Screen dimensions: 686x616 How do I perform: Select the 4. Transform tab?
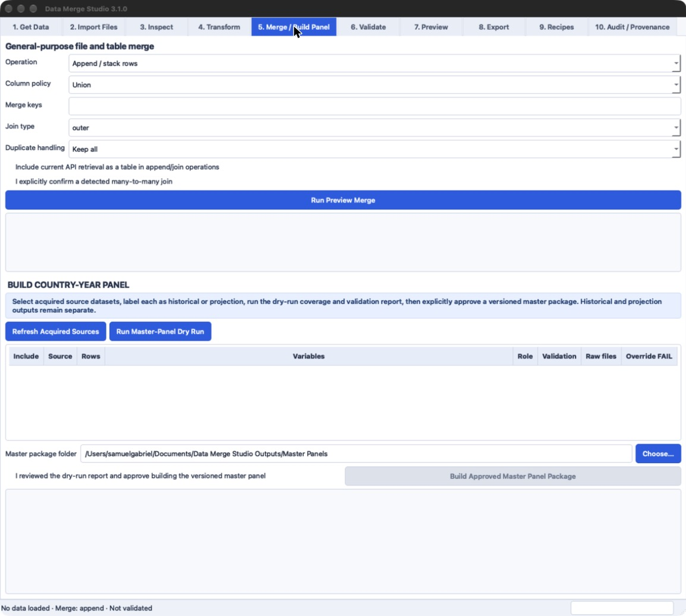219,27
